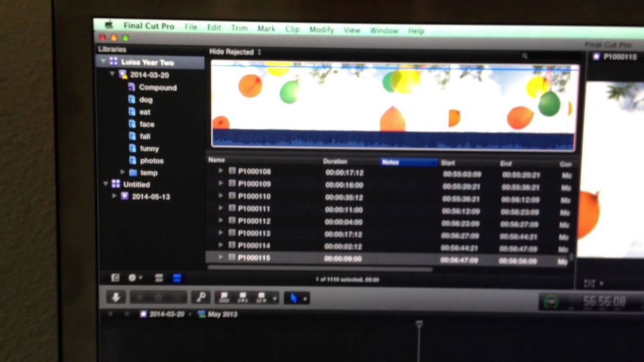Screen dimensions: 644x362
Task: Open tool selection dropdown arrow
Action: coord(304,299)
